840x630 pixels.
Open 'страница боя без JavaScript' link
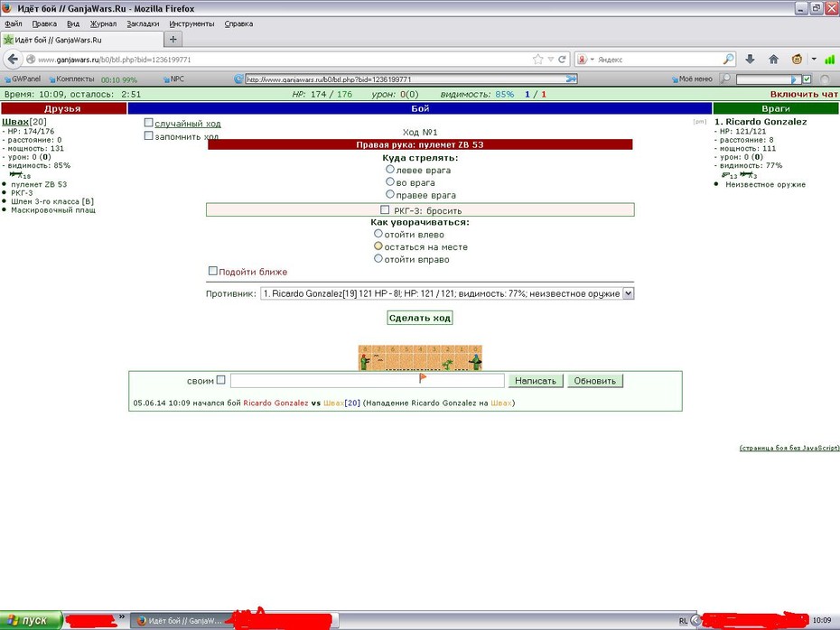[x=789, y=448]
